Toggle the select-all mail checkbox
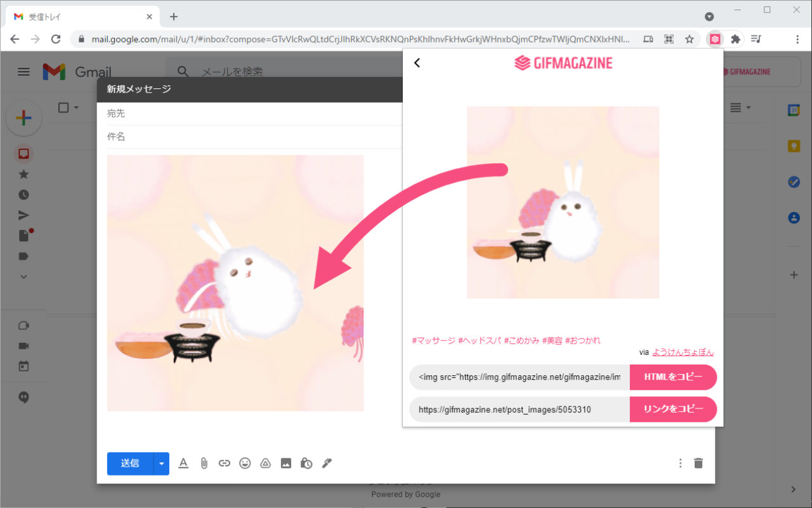812x508 pixels. pos(63,108)
